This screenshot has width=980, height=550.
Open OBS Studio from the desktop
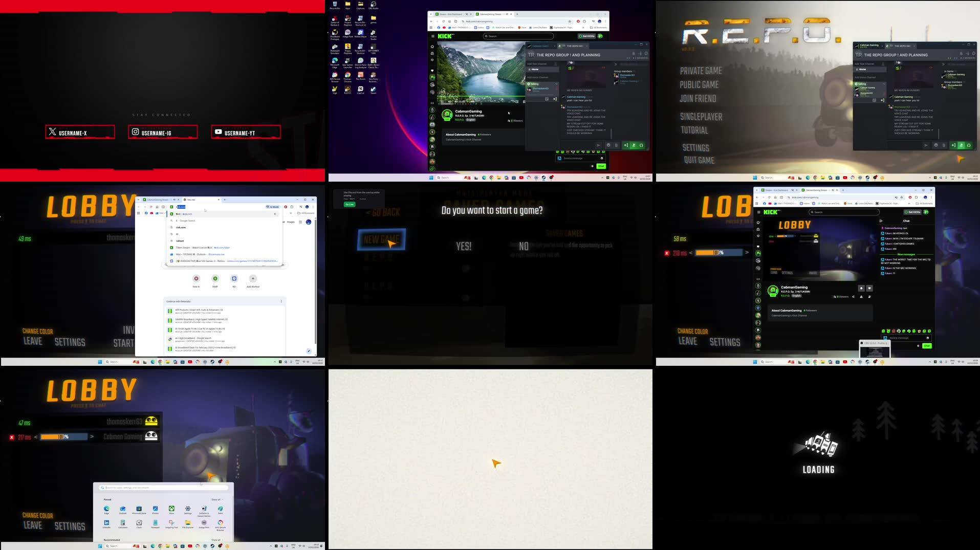[x=373, y=5]
